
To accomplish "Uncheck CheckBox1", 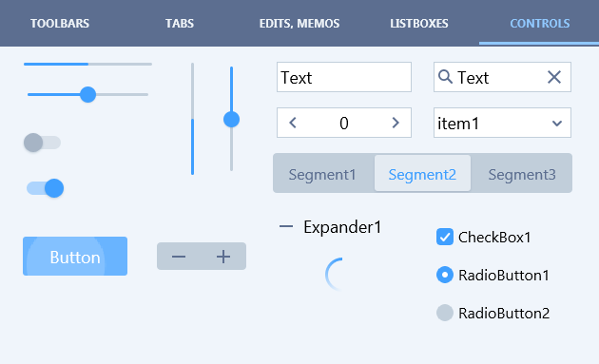I will [445, 237].
